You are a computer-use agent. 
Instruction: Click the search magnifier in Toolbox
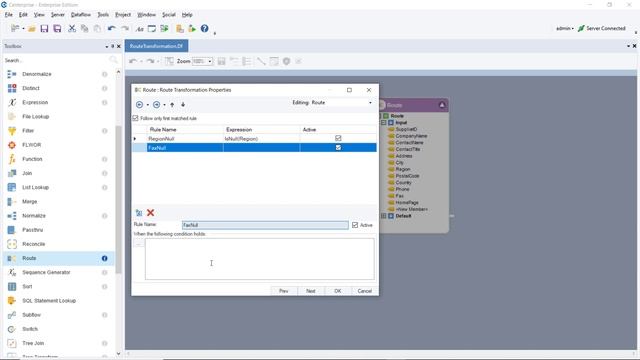click(113, 60)
